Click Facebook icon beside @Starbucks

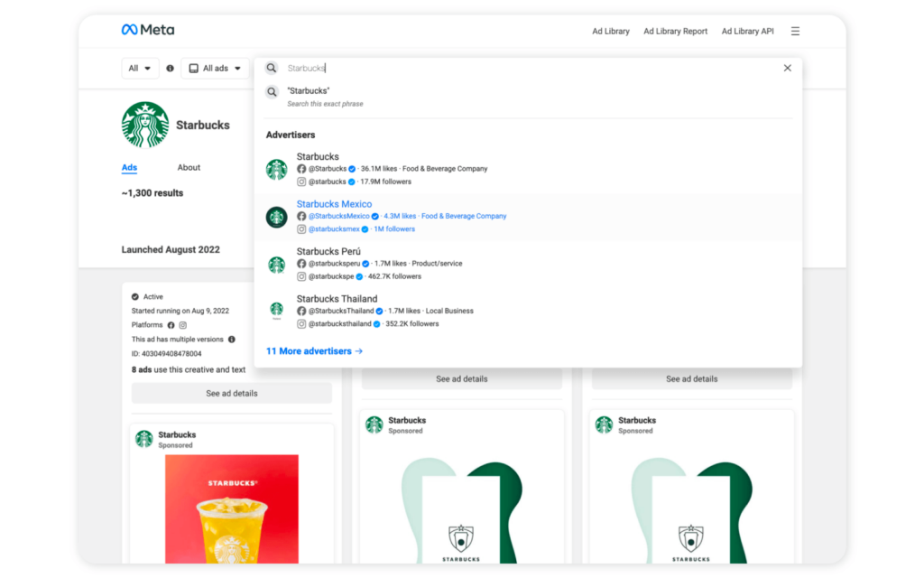tap(301, 169)
